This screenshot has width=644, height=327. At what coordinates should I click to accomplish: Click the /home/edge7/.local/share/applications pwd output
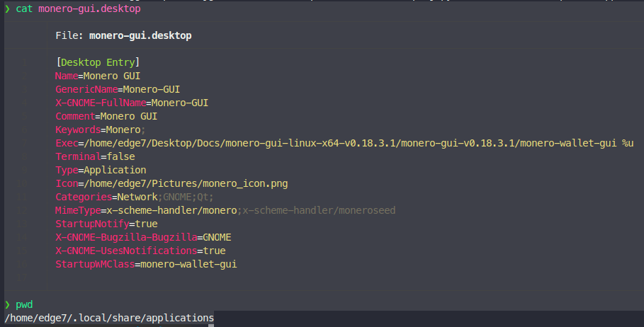[x=109, y=318]
